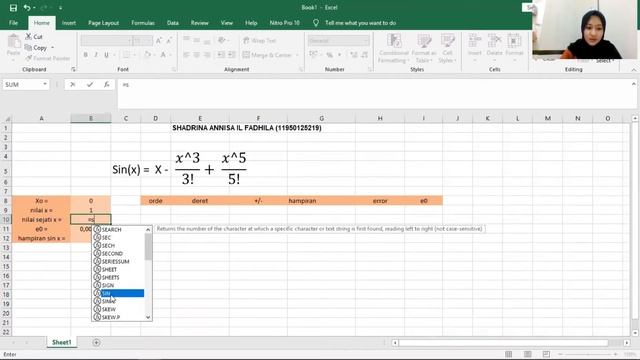Click the Save icon in title bar
Screen dimensions: 640x360
coord(13,8)
